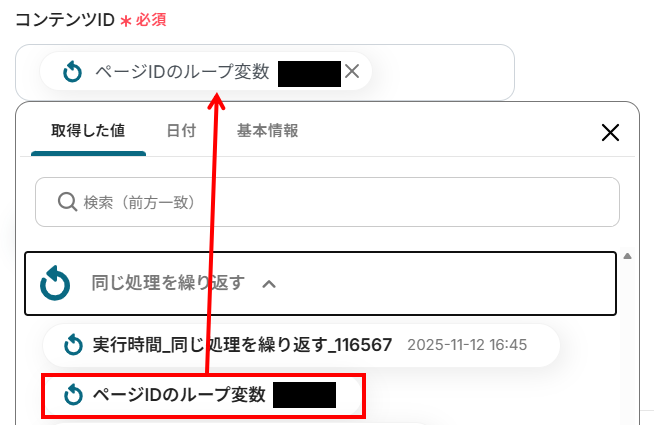The width and height of the screenshot is (654, 425).
Task: Click the scrollbar up arrow in the list
Action: pos(627,256)
